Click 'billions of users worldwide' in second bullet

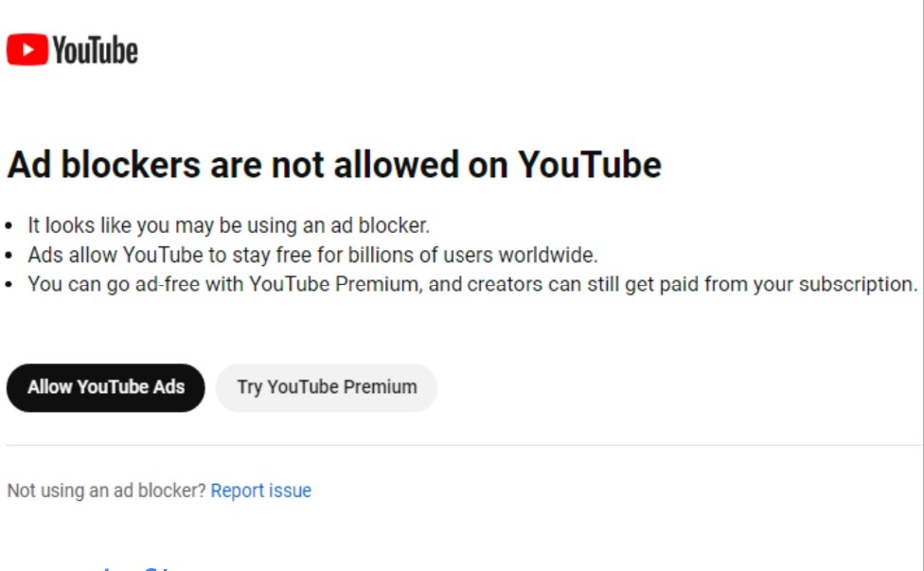coord(472,255)
